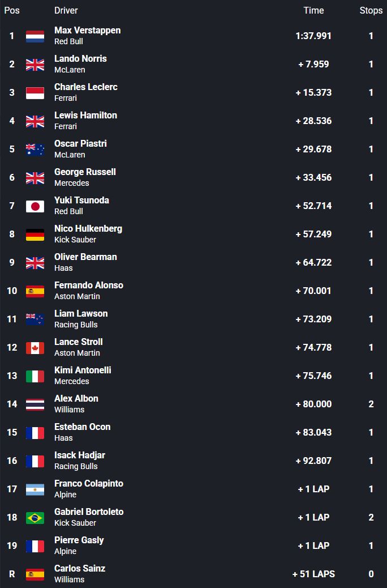This screenshot has width=387, height=588.
Task: Open Lando Norris driver name link
Action: 80,58
